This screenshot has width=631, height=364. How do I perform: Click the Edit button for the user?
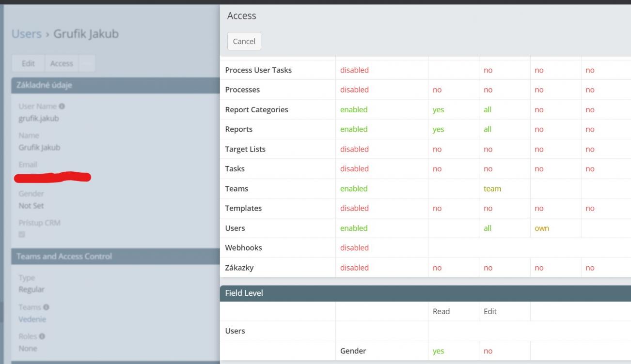pyautogui.click(x=28, y=63)
